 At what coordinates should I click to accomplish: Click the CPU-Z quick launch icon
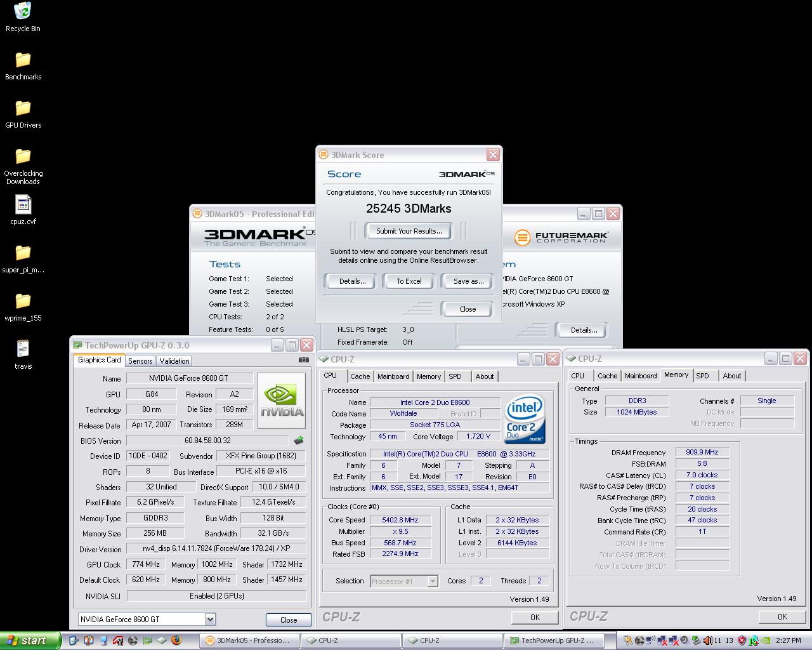pyautogui.click(x=162, y=640)
